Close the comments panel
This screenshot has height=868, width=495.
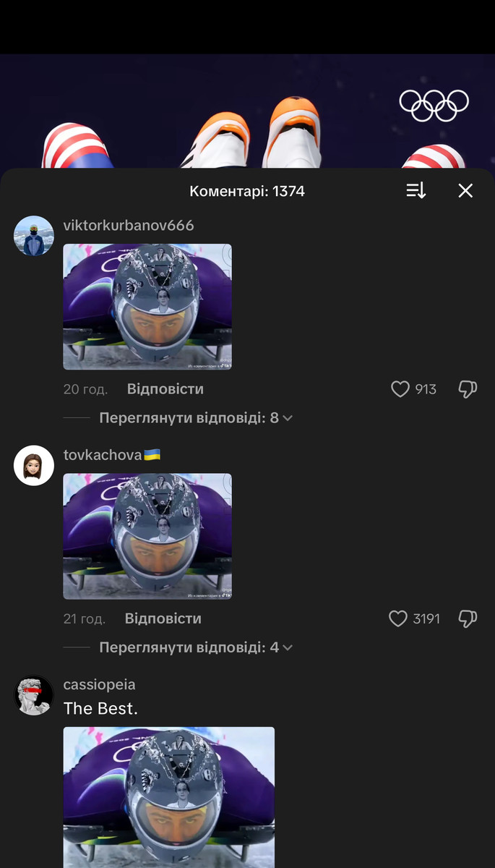[465, 191]
